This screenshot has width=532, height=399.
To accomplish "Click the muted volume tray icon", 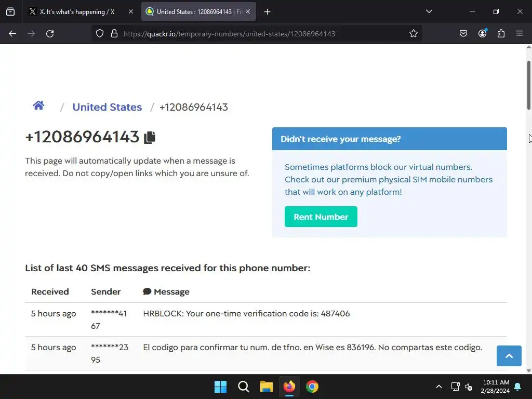I will [469, 387].
